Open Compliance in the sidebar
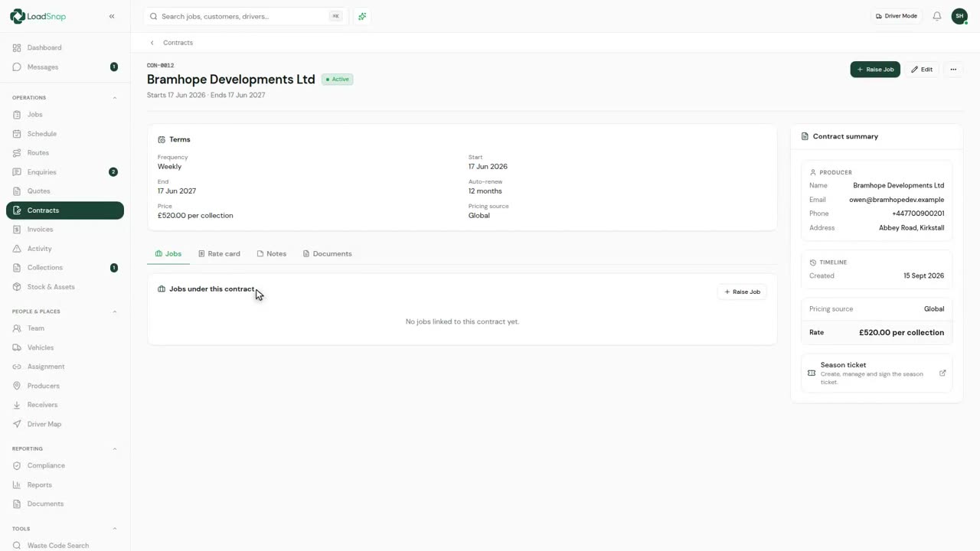The width and height of the screenshot is (980, 551). point(64,465)
